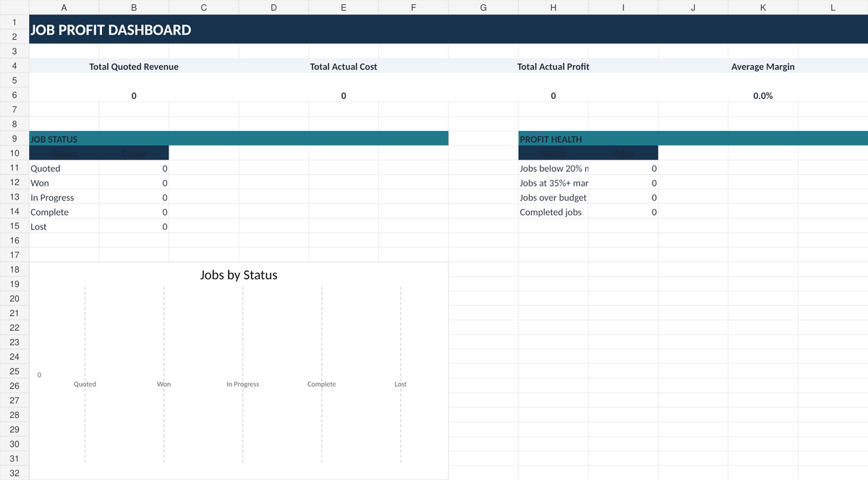This screenshot has width=868, height=480.
Task: Select column L by its header
Action: tap(833, 7)
